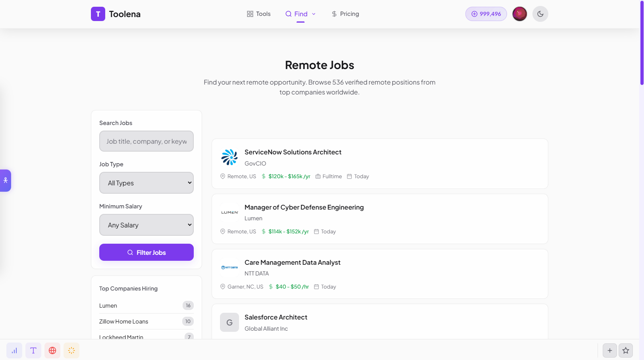
Task: Click the star favorites button in bottom bar
Action: 626,350
